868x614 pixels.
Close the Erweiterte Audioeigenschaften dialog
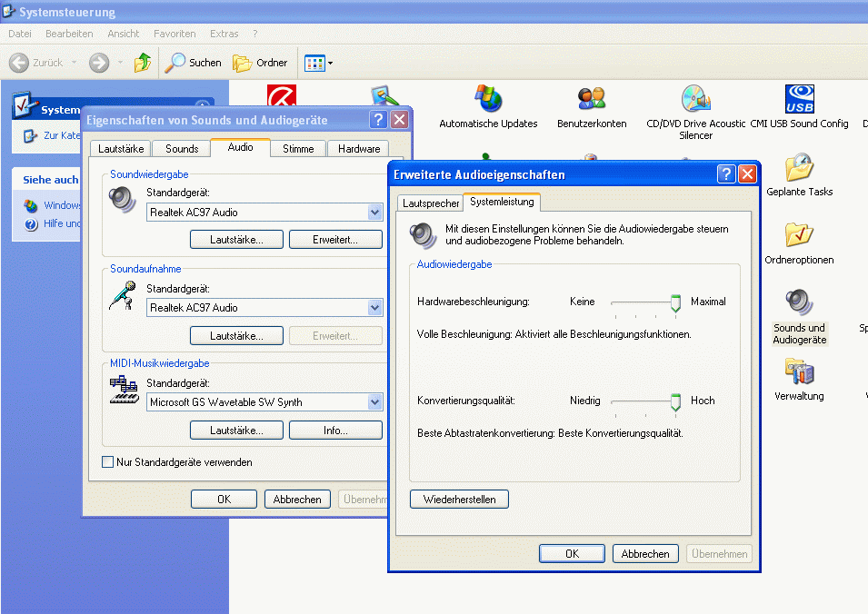747,174
